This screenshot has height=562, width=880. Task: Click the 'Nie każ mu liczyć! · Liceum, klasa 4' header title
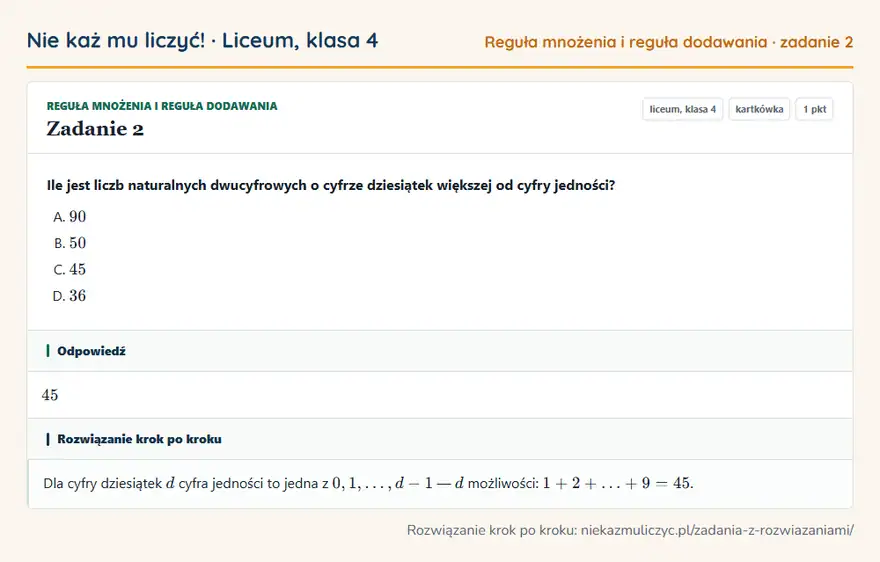click(x=203, y=41)
